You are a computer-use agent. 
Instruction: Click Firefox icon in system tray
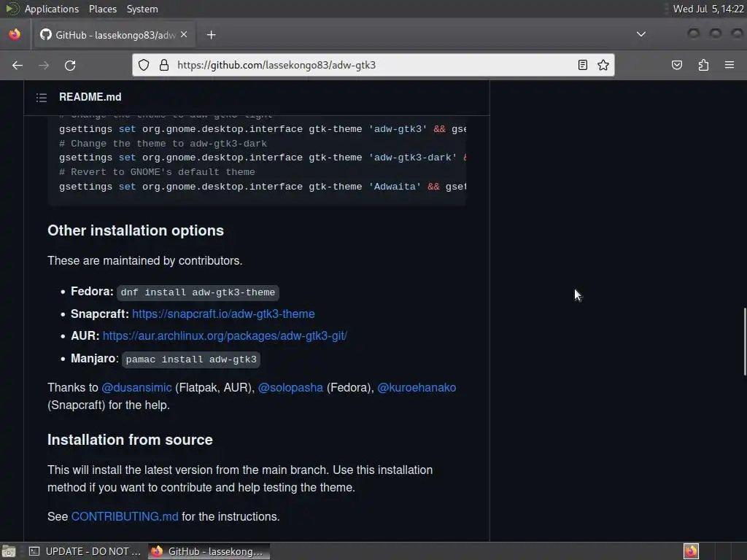point(692,551)
